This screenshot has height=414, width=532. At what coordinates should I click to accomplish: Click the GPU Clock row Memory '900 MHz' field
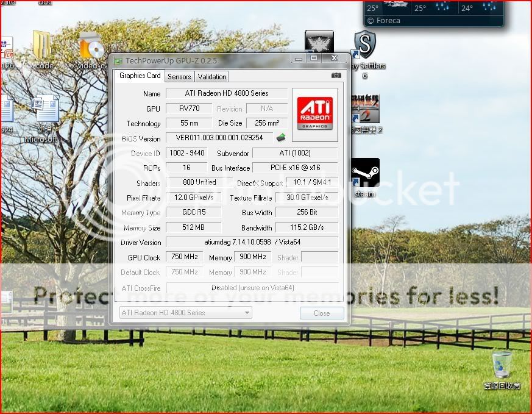pyautogui.click(x=253, y=257)
